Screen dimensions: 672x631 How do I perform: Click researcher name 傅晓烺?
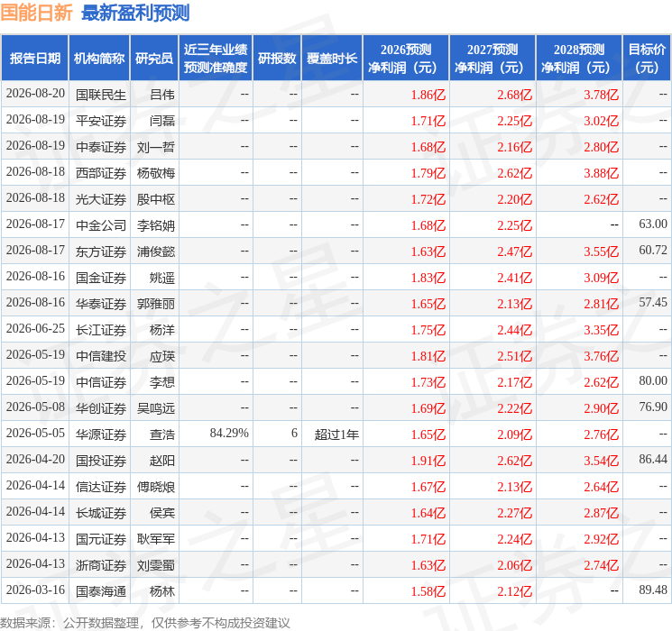coord(155,487)
